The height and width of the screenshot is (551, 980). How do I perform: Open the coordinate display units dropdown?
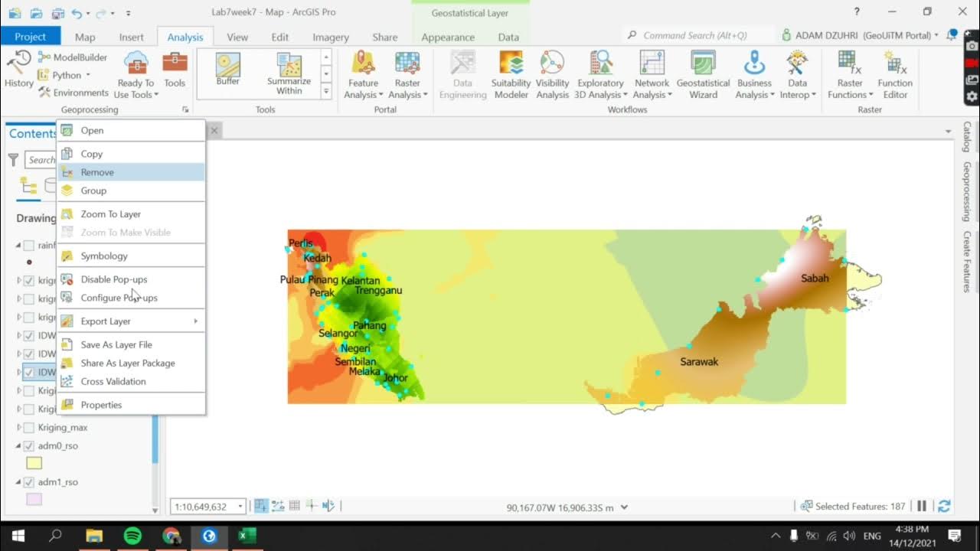[x=624, y=507]
